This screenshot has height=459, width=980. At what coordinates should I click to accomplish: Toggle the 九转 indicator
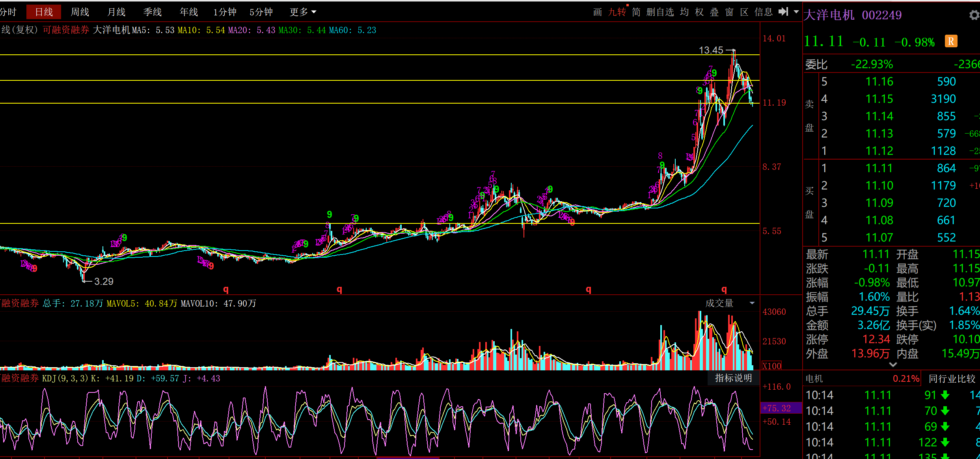617,12
